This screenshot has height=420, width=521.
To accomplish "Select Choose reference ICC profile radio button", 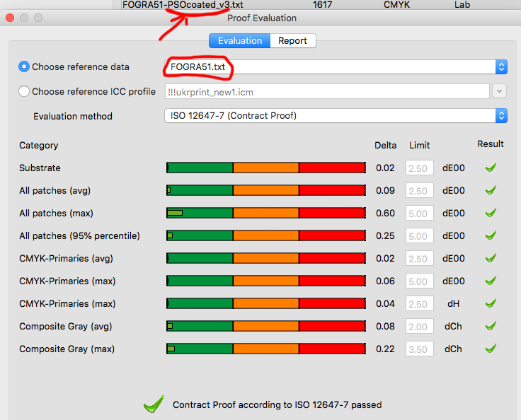I will pyautogui.click(x=24, y=91).
